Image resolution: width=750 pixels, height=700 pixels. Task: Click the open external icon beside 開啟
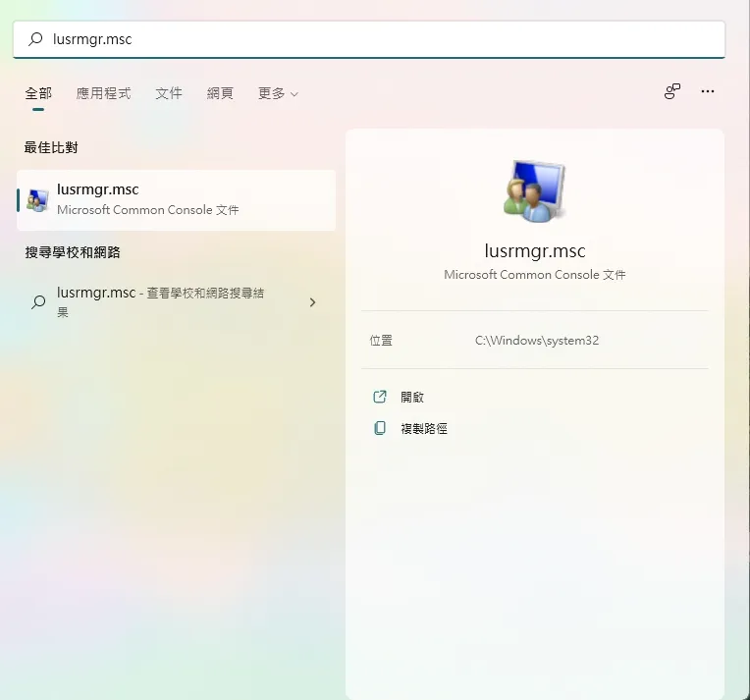tap(380, 397)
